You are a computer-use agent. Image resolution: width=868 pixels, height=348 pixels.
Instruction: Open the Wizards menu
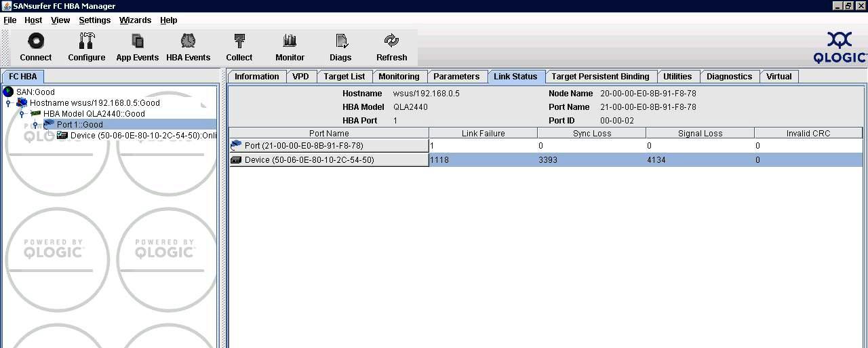tap(135, 20)
